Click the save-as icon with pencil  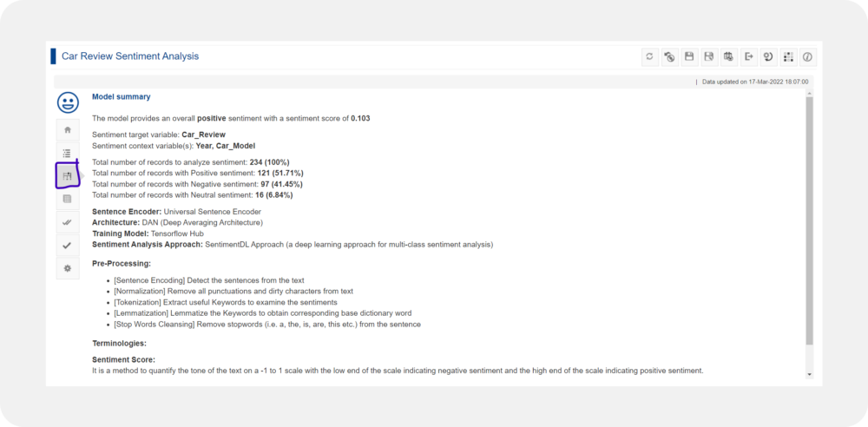pos(708,57)
